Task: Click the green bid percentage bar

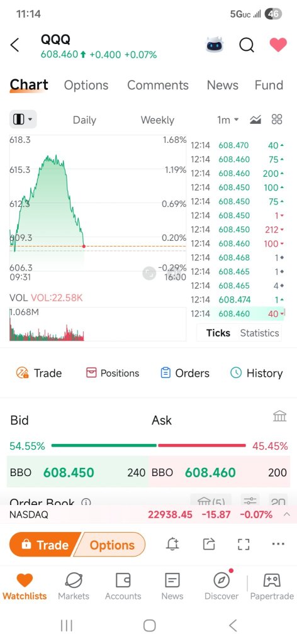Action: (104, 445)
